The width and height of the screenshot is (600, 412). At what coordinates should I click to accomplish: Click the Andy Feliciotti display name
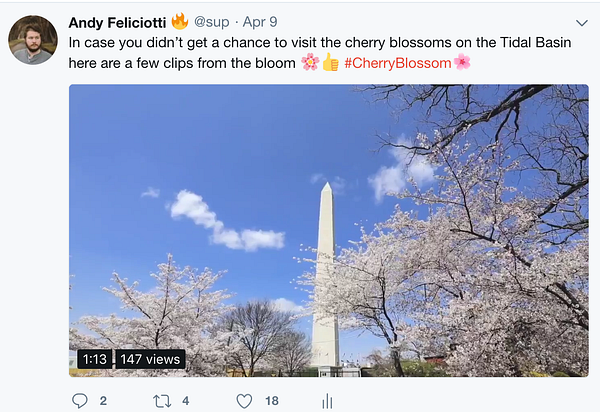pos(117,21)
